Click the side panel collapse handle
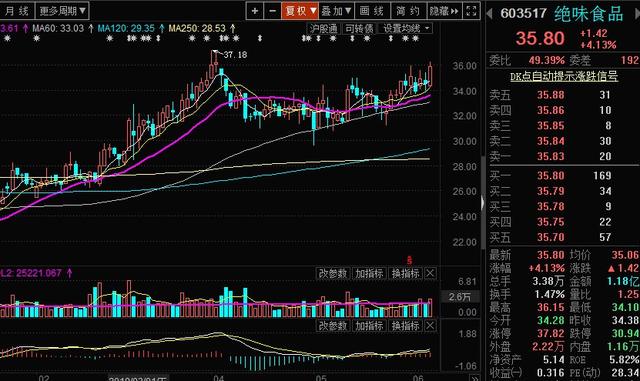Image resolution: width=640 pixels, height=381 pixels. coord(482,203)
